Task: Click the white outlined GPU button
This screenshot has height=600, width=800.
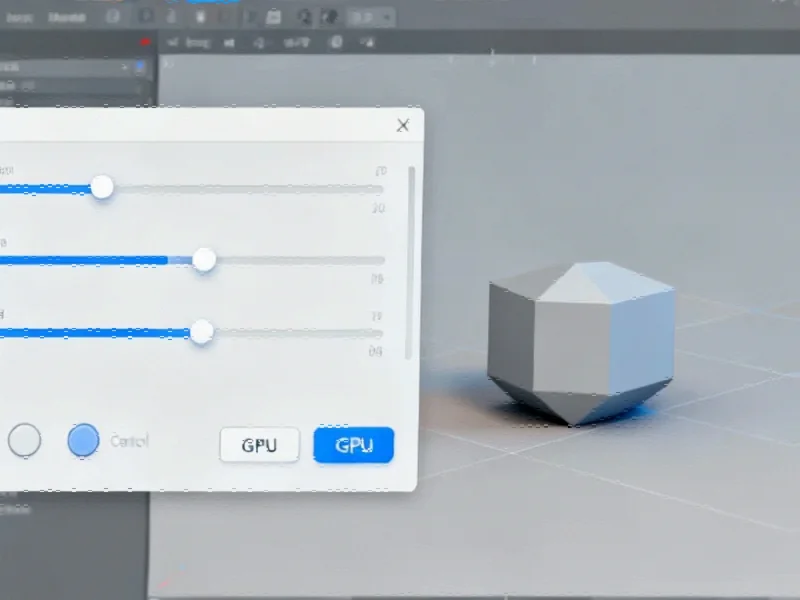Action: click(259, 446)
